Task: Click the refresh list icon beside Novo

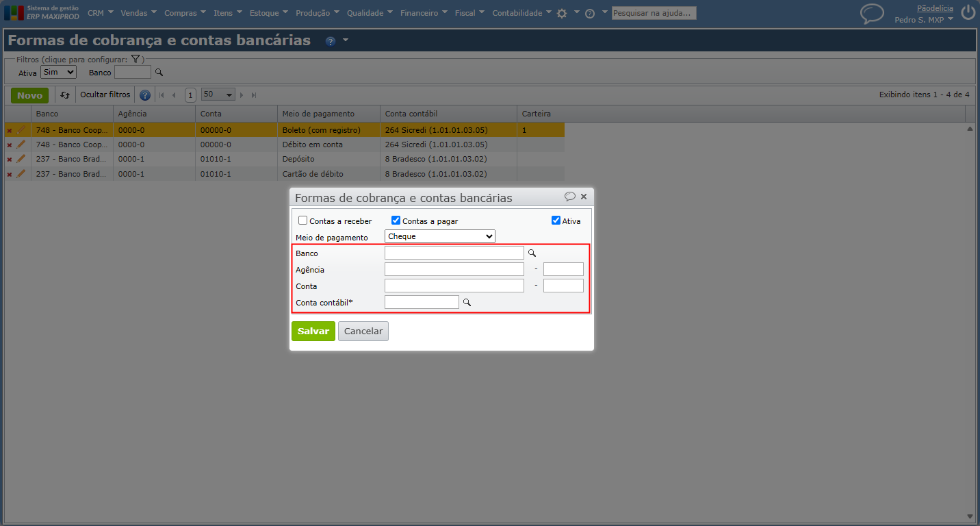Action: pyautogui.click(x=65, y=95)
